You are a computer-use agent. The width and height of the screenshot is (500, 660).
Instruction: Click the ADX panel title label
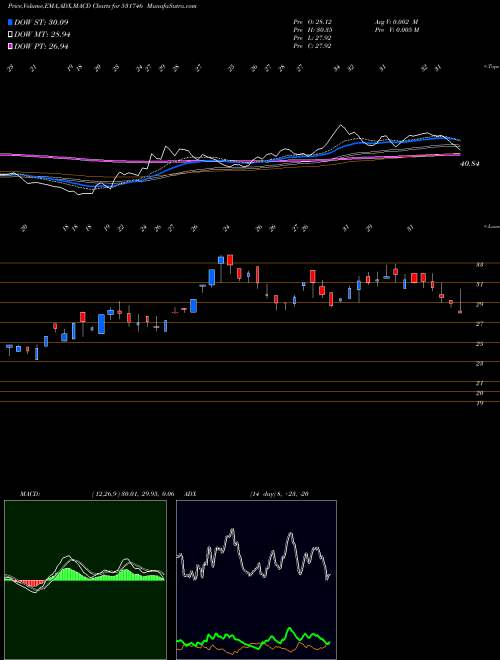pyautogui.click(x=190, y=494)
